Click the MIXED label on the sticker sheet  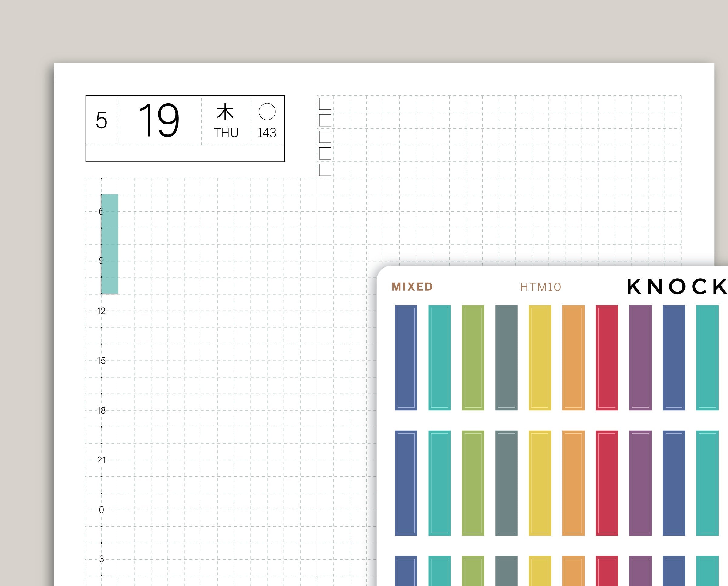tap(412, 287)
